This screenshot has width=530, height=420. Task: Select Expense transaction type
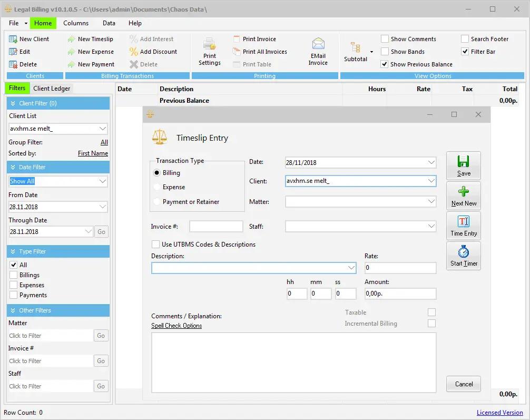[x=157, y=187]
